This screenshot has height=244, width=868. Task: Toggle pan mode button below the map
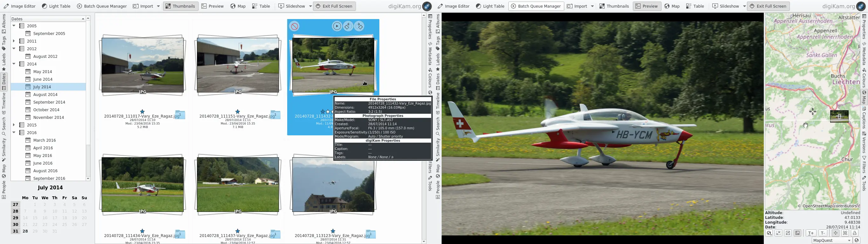point(835,233)
